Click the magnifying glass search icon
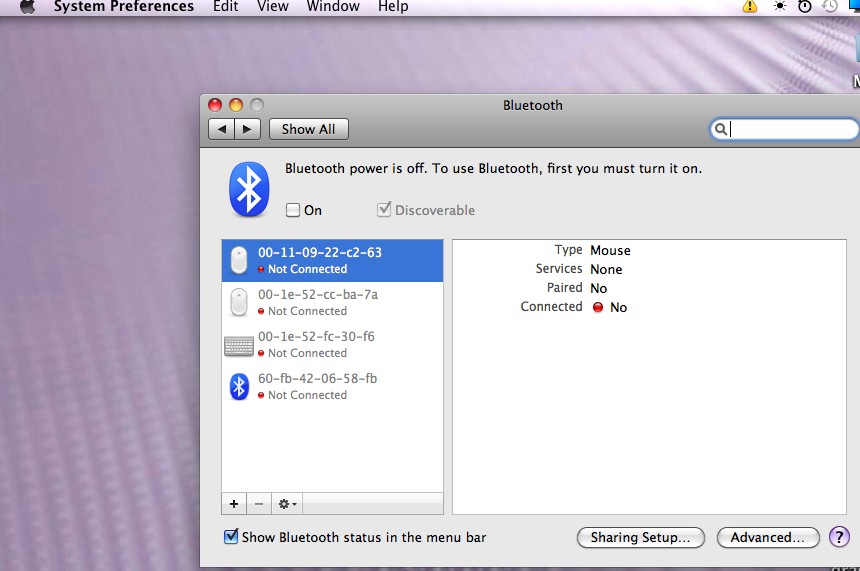Image resolution: width=860 pixels, height=571 pixels. pos(721,129)
